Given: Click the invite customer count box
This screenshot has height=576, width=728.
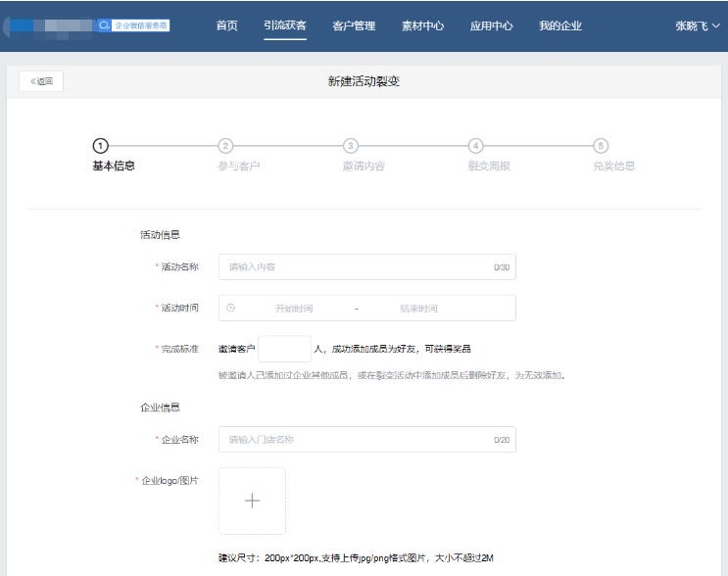Looking at the screenshot, I should [x=284, y=349].
